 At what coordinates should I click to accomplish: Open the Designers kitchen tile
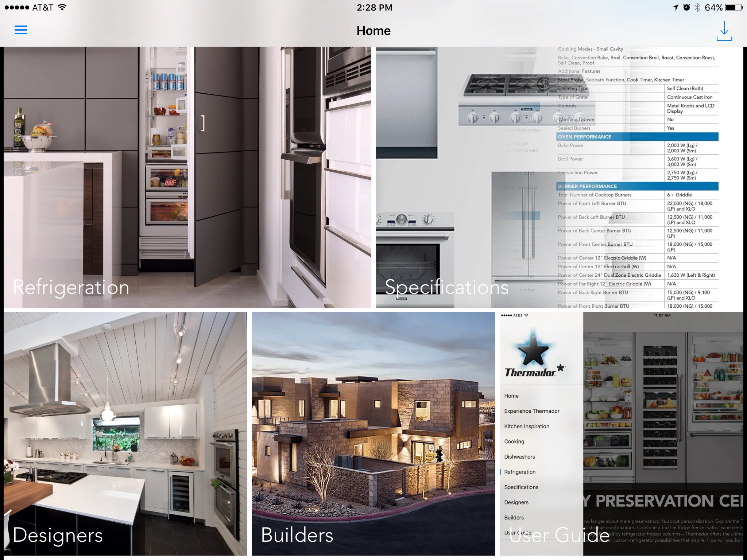[125, 433]
